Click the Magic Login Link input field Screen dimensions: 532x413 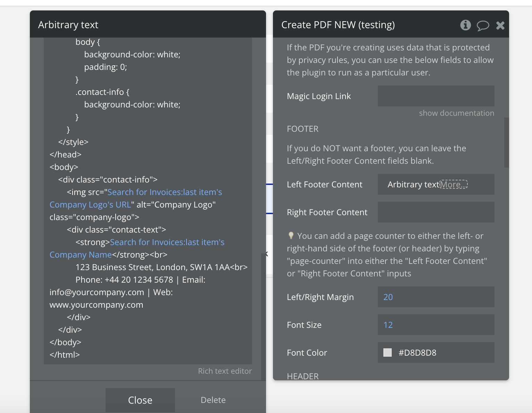tap(436, 96)
